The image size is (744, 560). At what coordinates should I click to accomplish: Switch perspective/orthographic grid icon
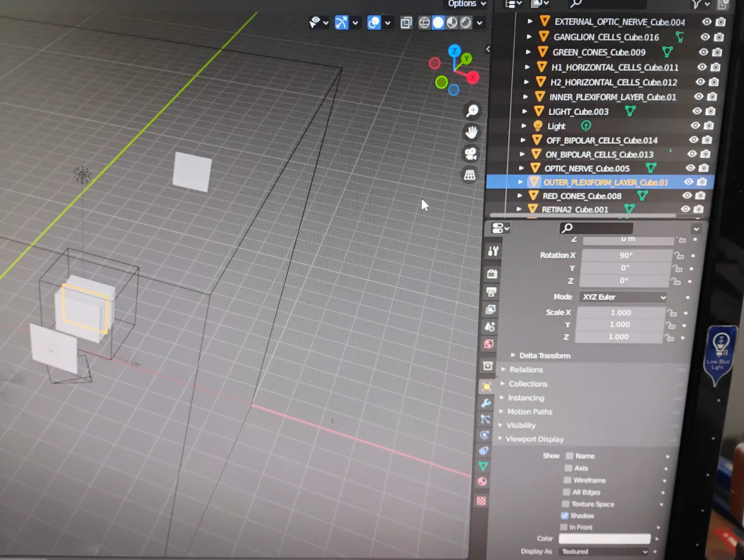[x=470, y=175]
